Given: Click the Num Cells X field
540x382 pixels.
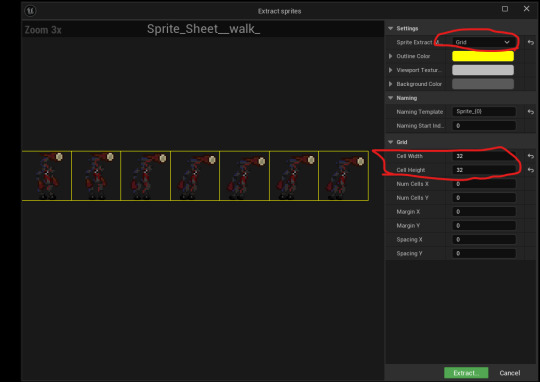Looking at the screenshot, I should pyautogui.click(x=484, y=184).
